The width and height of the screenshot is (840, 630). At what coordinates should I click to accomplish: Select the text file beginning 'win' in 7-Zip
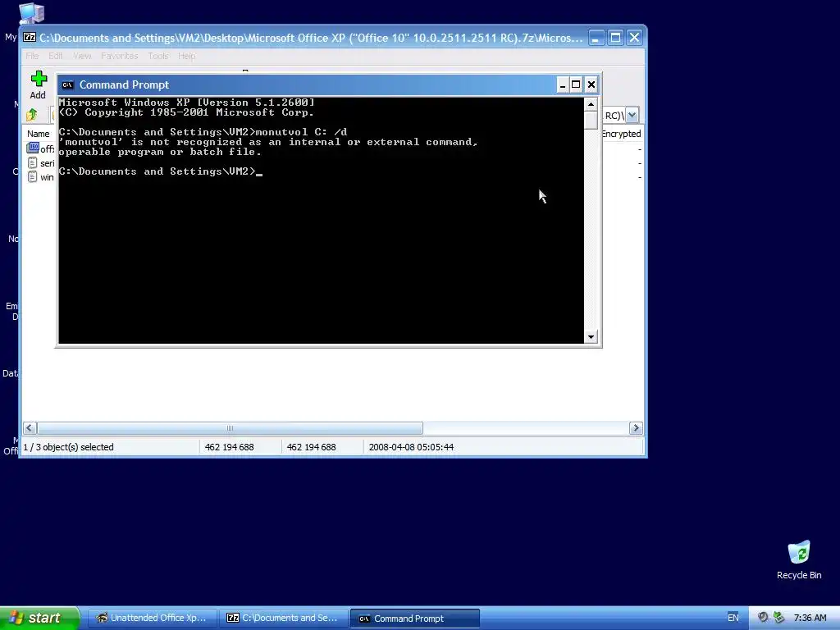[41, 177]
